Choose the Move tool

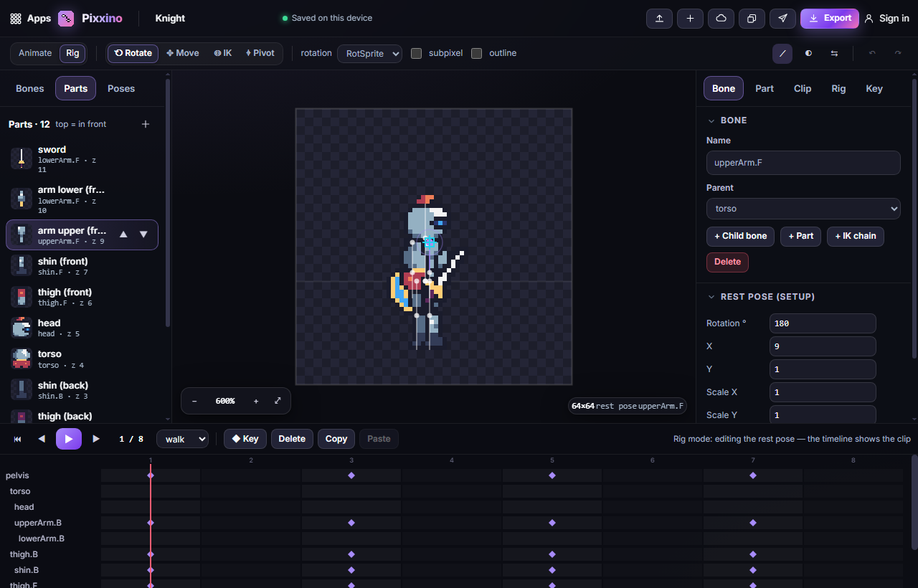pyautogui.click(x=183, y=53)
